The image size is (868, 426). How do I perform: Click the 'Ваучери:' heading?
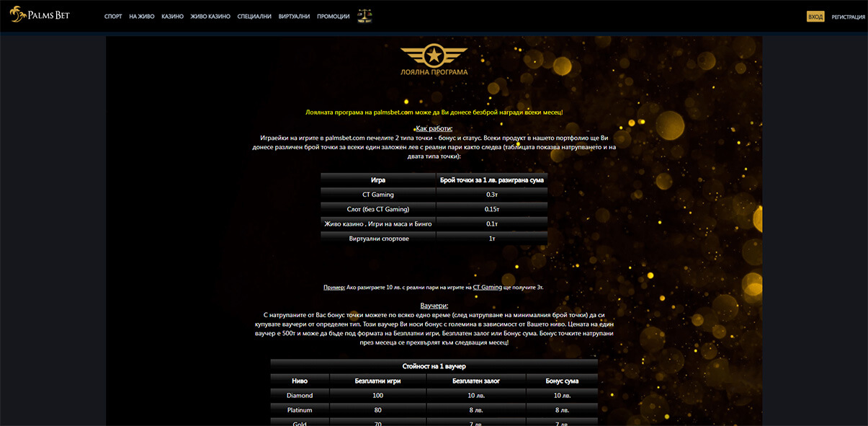pos(434,306)
